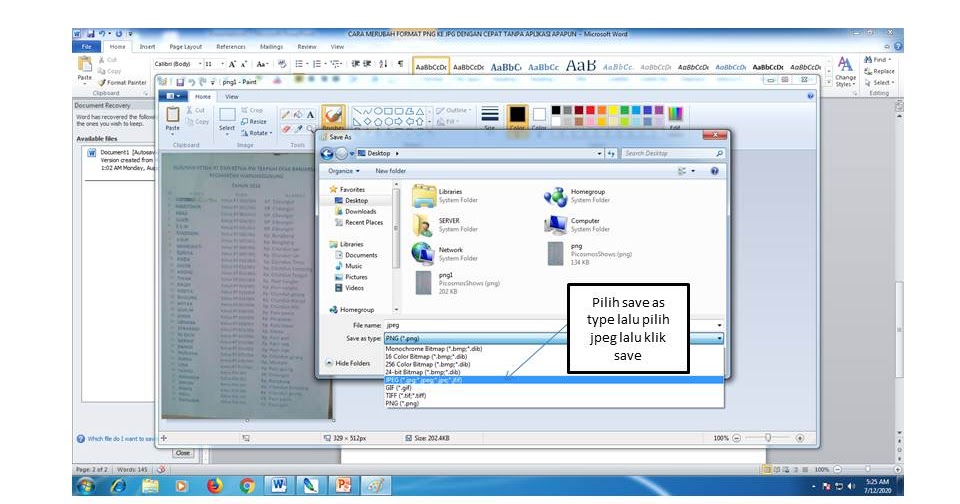
Task: Select the Pencil tool in Paint
Action: pos(286,115)
